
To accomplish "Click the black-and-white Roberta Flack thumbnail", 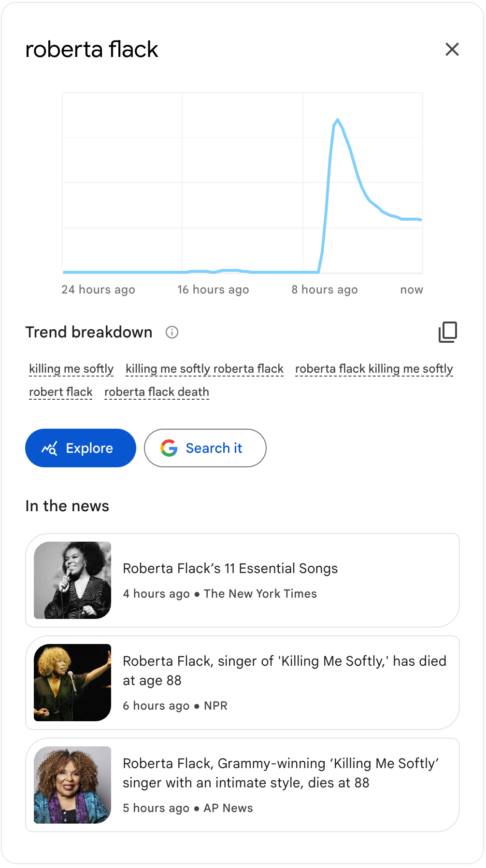I will pos(72,580).
